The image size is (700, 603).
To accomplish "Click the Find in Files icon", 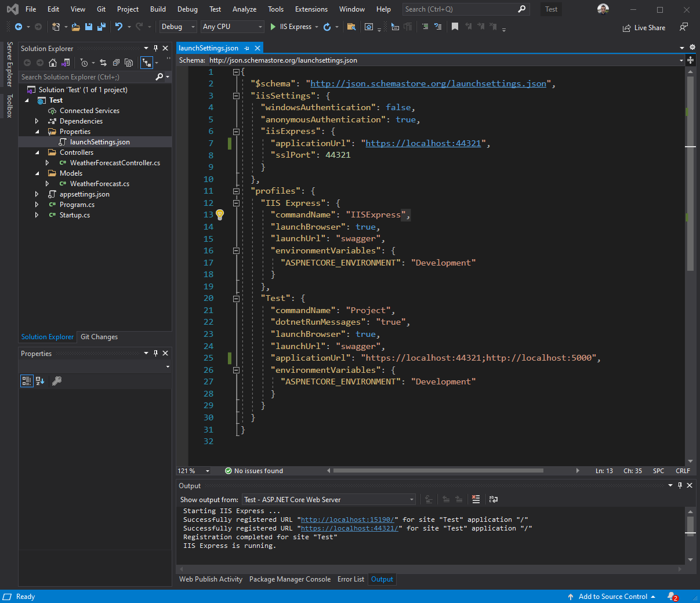I will [x=351, y=27].
